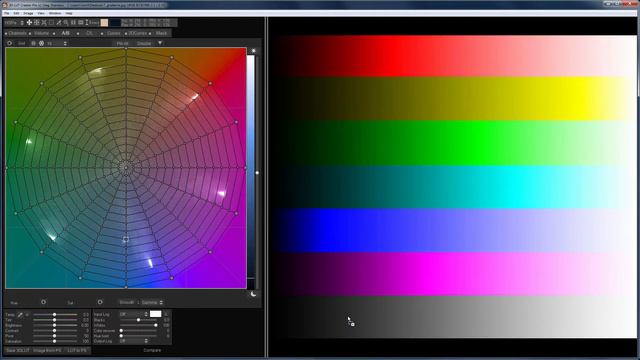The height and width of the screenshot is (360, 640).
Task: Click the Whites slider handle
Action: (x=156, y=325)
